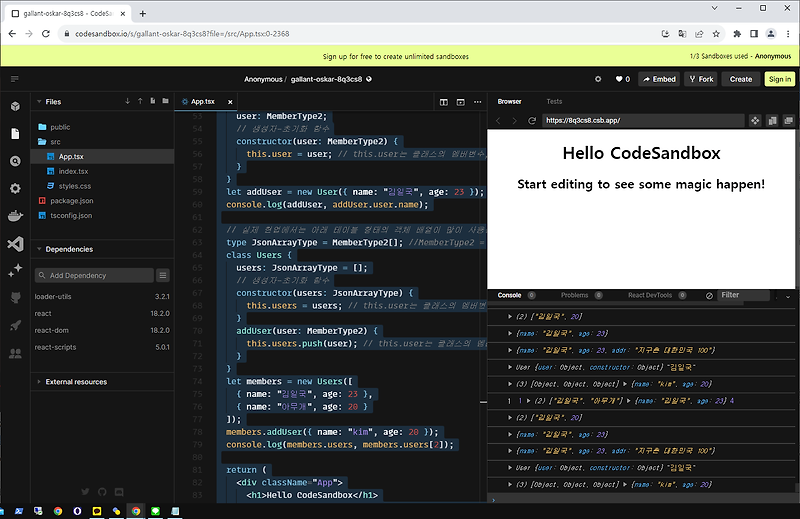Open the editor more options ellipsis

pyautogui.click(x=478, y=102)
